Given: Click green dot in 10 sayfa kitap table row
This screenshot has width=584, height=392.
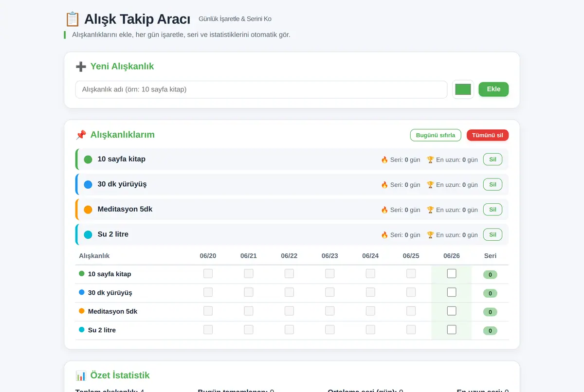Looking at the screenshot, I should [82, 273].
